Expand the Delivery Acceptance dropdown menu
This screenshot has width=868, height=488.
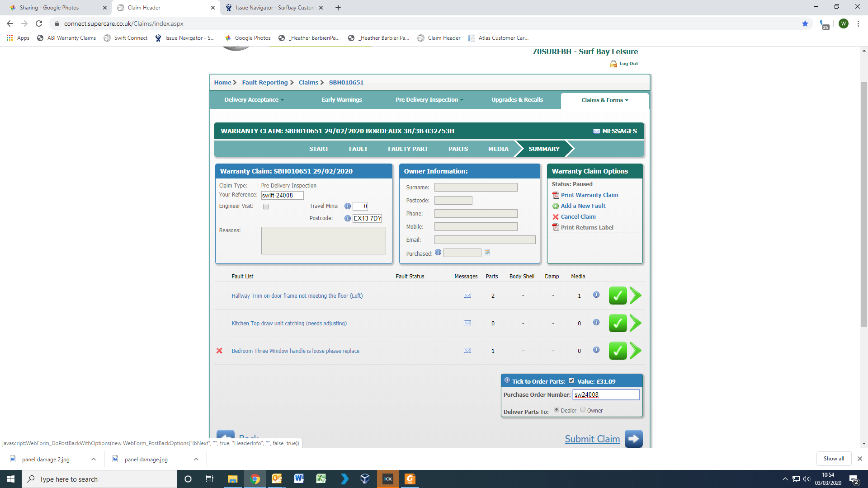(x=254, y=100)
